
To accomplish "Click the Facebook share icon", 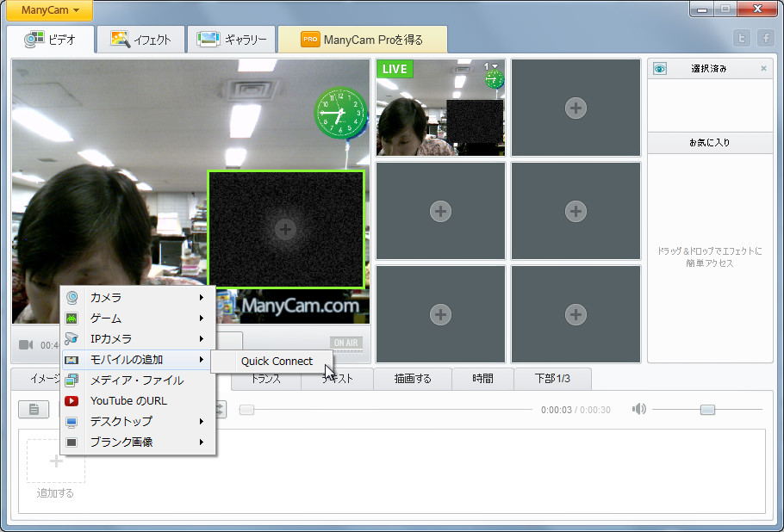I will tap(766, 38).
